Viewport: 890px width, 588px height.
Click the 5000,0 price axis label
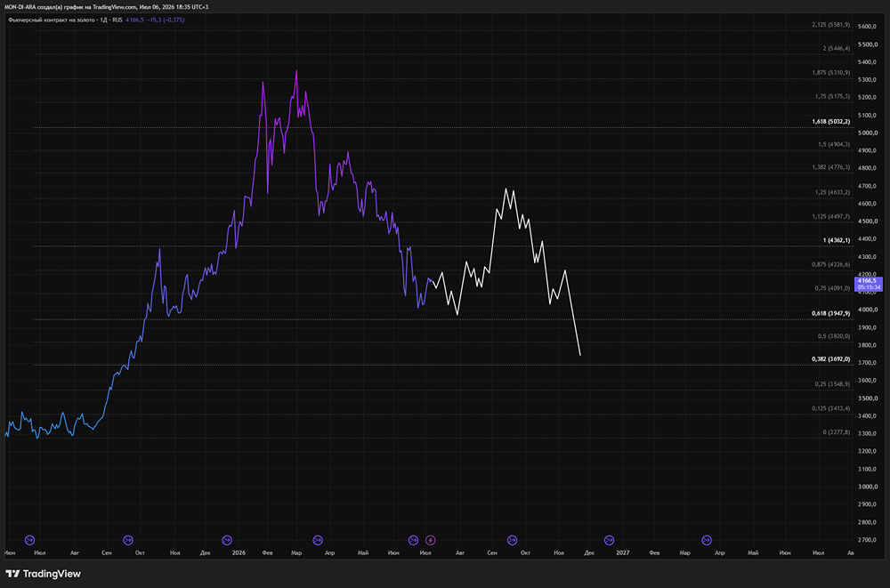(868, 133)
